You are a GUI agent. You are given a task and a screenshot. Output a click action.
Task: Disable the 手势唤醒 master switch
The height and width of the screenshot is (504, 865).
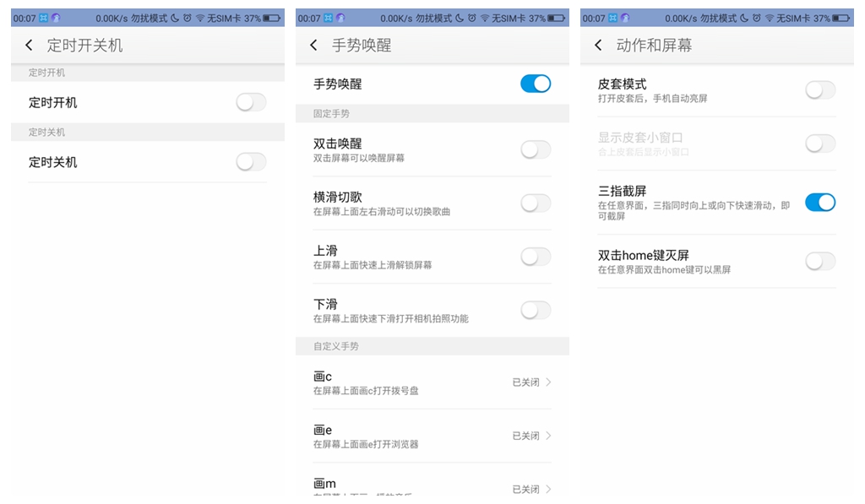[536, 84]
